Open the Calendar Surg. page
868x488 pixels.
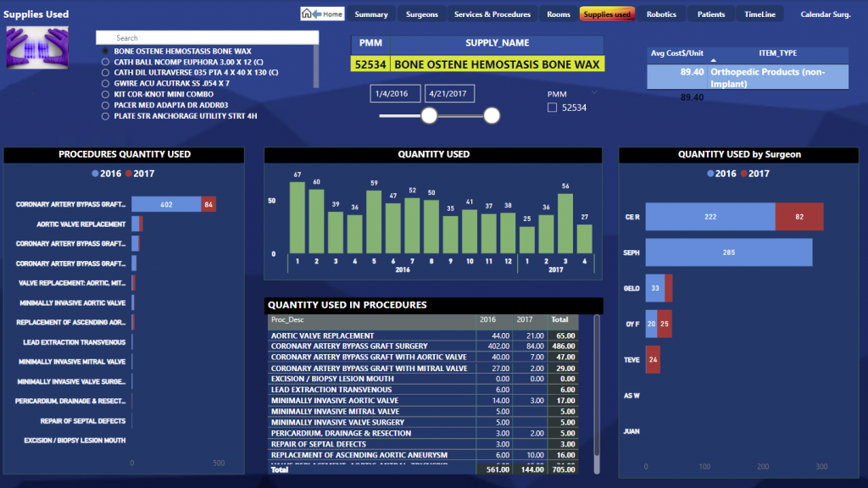tap(825, 14)
